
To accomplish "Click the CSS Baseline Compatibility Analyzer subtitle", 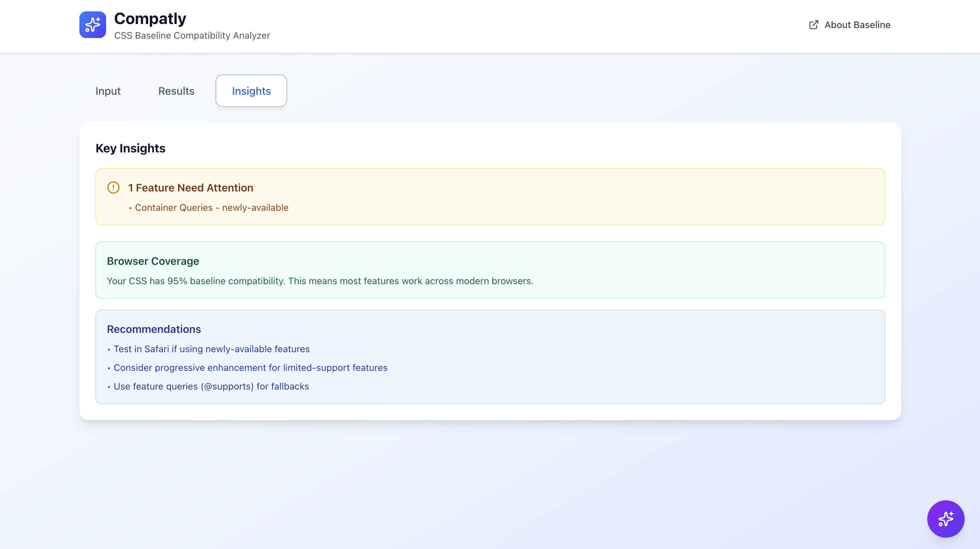I will coord(192,35).
